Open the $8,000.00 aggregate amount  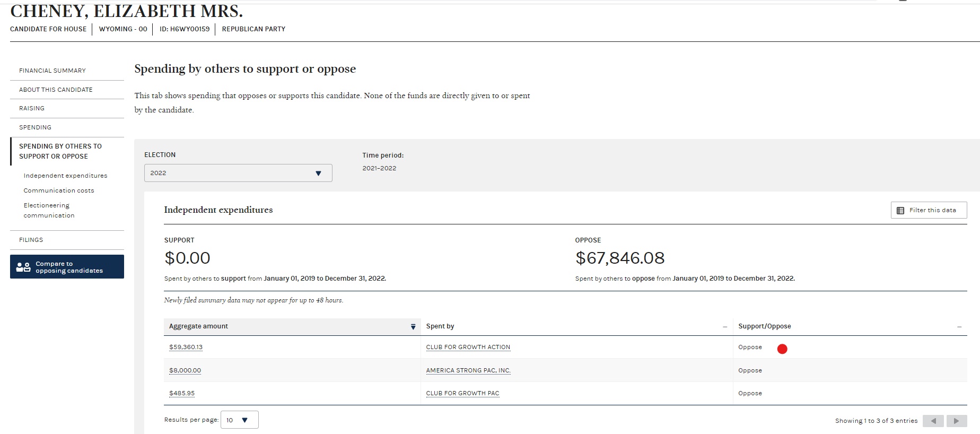tap(185, 370)
